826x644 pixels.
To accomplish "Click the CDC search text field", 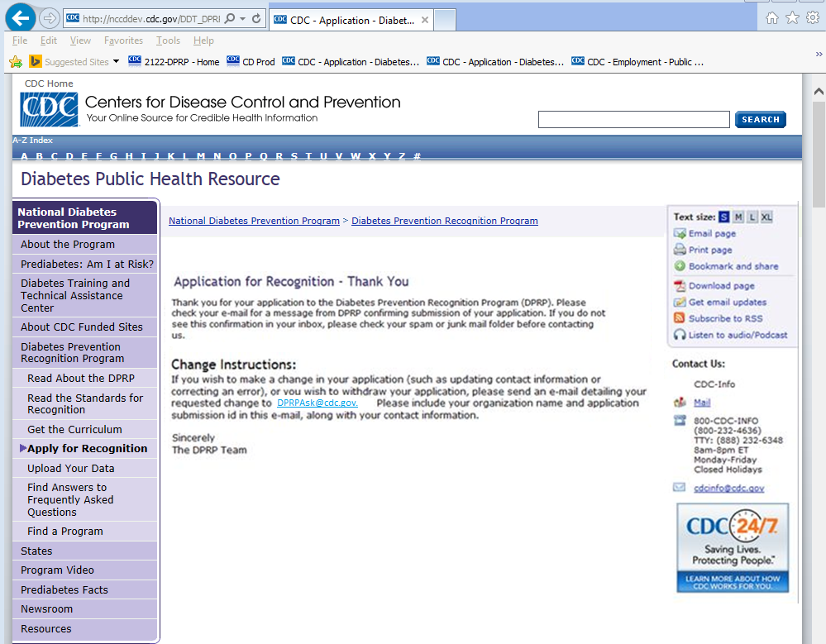I will pos(633,120).
